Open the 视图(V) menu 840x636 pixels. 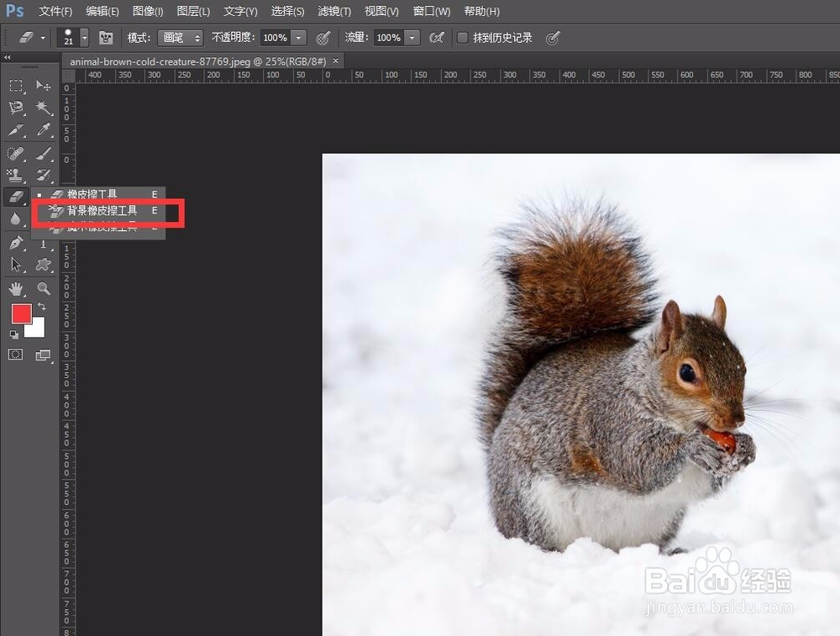coord(381,11)
